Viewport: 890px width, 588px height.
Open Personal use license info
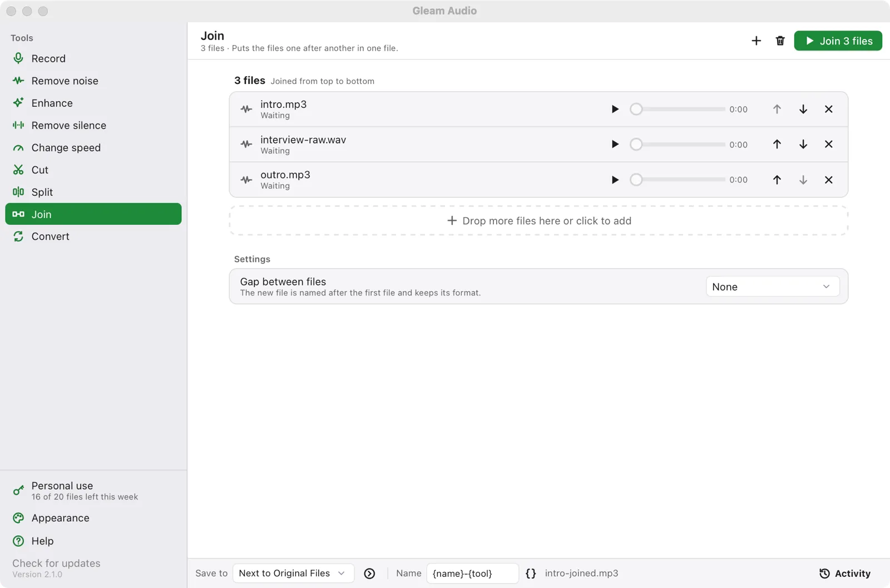(x=93, y=491)
